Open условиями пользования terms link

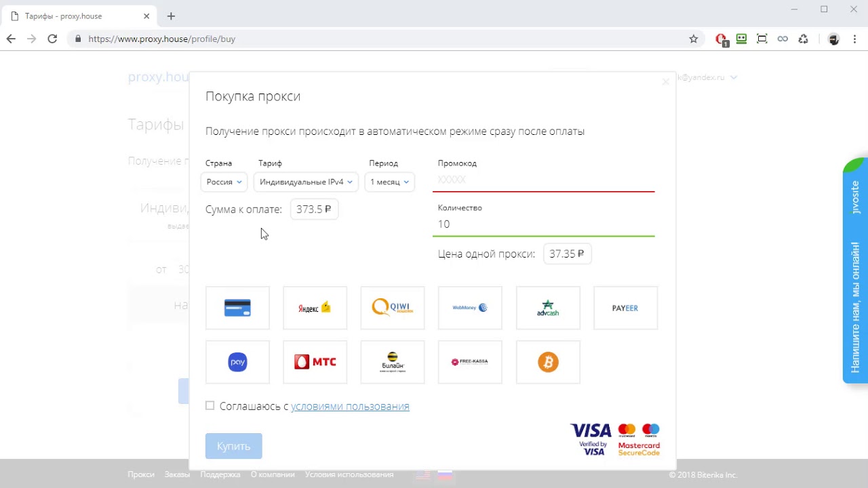(350, 406)
